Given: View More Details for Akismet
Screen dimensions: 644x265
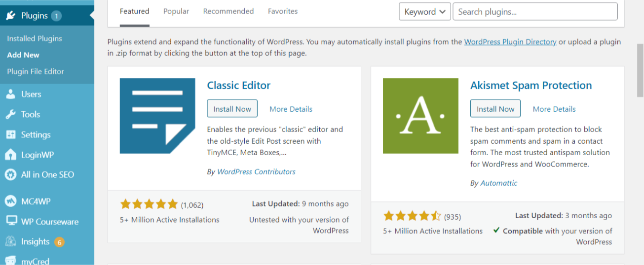Looking at the screenshot, I should pyautogui.click(x=554, y=109).
